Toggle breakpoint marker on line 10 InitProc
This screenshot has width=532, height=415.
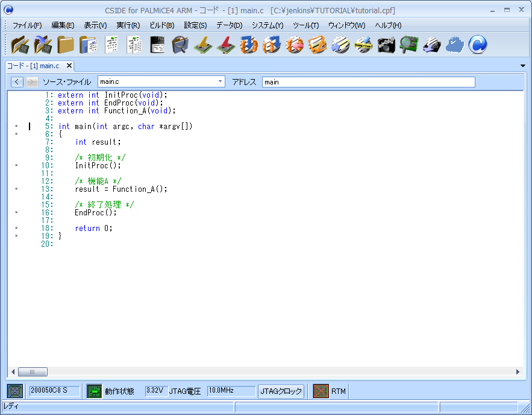click(16, 165)
